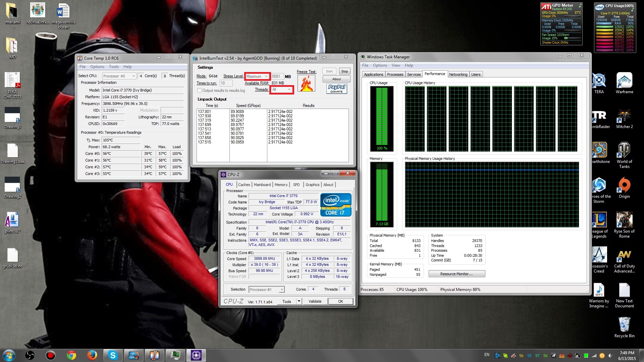Click the Freeze Test flame icon in IntelBurnTest
This screenshot has width=644, height=362.
307,83
